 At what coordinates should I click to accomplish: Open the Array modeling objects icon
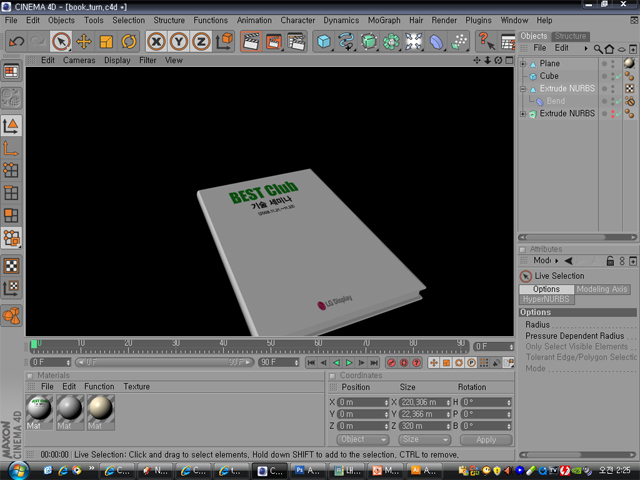pyautogui.click(x=391, y=42)
